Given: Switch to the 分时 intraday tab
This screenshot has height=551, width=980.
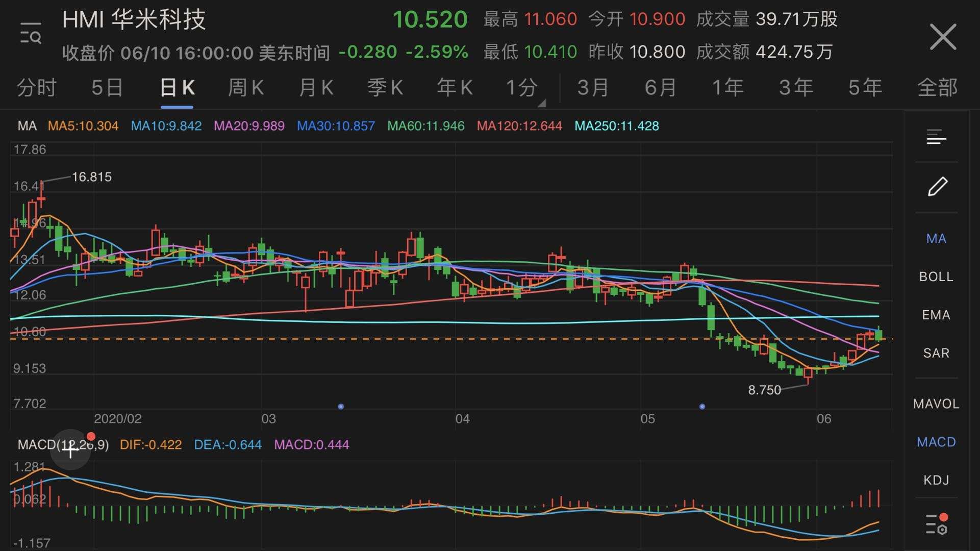Looking at the screenshot, I should (x=36, y=88).
